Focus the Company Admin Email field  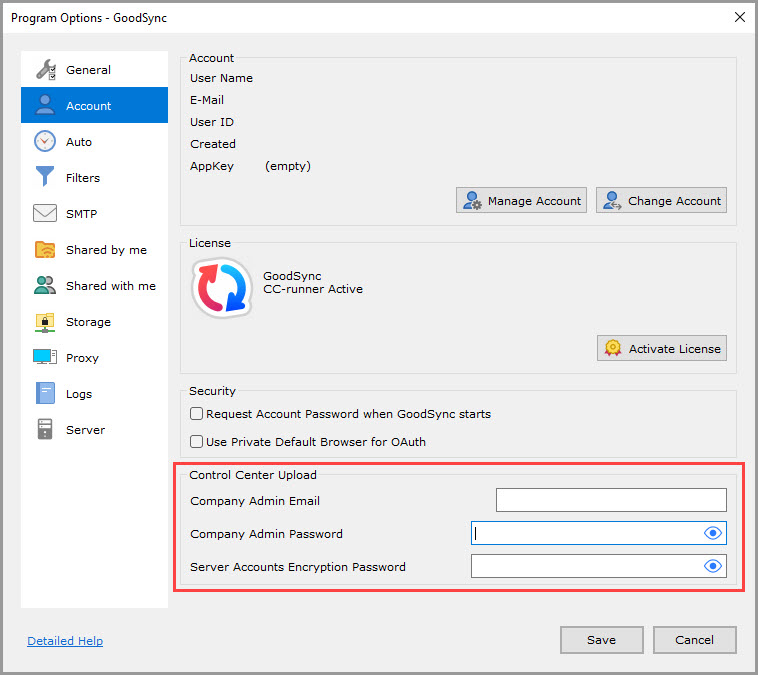[x=611, y=501]
